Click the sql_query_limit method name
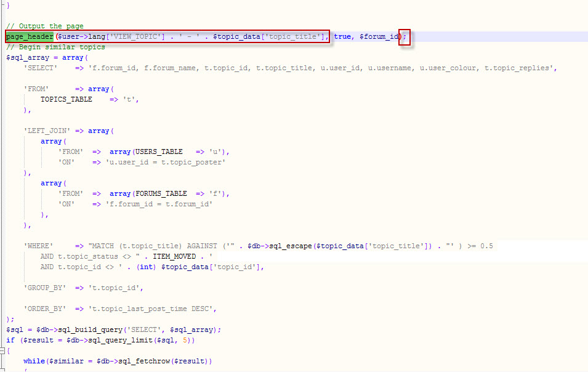The width and height of the screenshot is (588, 372). [x=121, y=340]
